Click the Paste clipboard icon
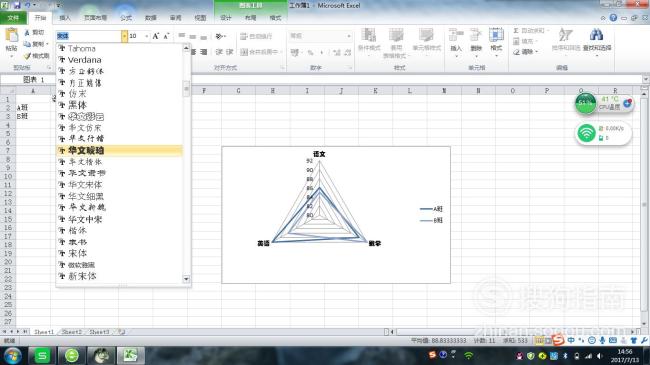650x365 pixels. coord(11,36)
